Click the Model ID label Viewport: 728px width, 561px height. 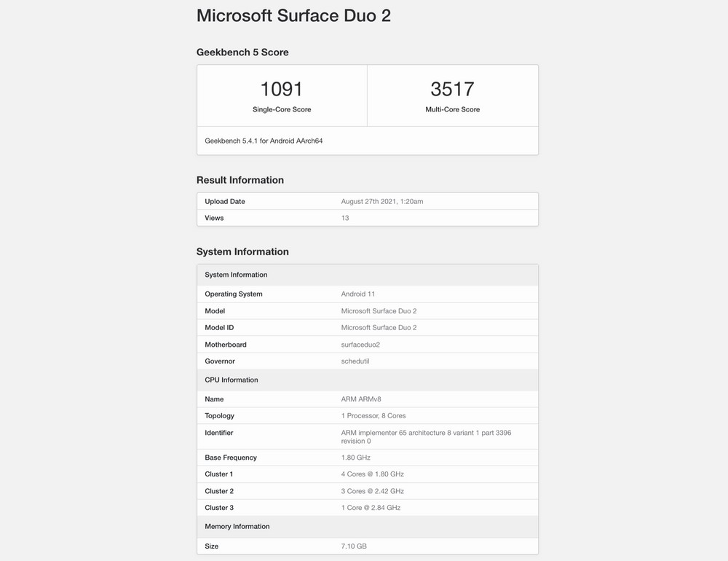219,328
